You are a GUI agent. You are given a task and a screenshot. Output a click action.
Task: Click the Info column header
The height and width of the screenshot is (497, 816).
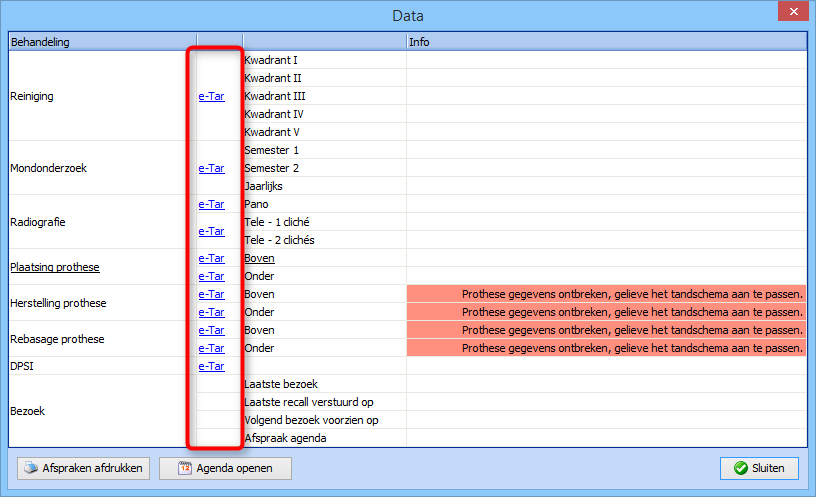point(605,42)
